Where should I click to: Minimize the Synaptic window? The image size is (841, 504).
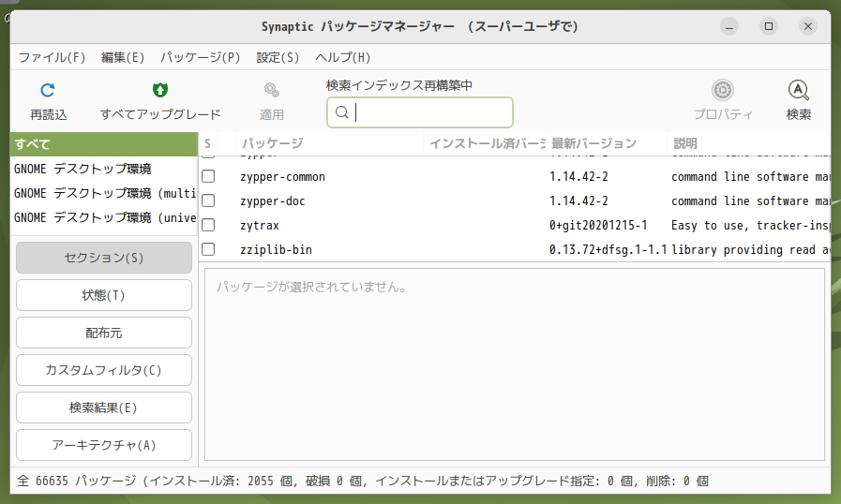pyautogui.click(x=728, y=26)
